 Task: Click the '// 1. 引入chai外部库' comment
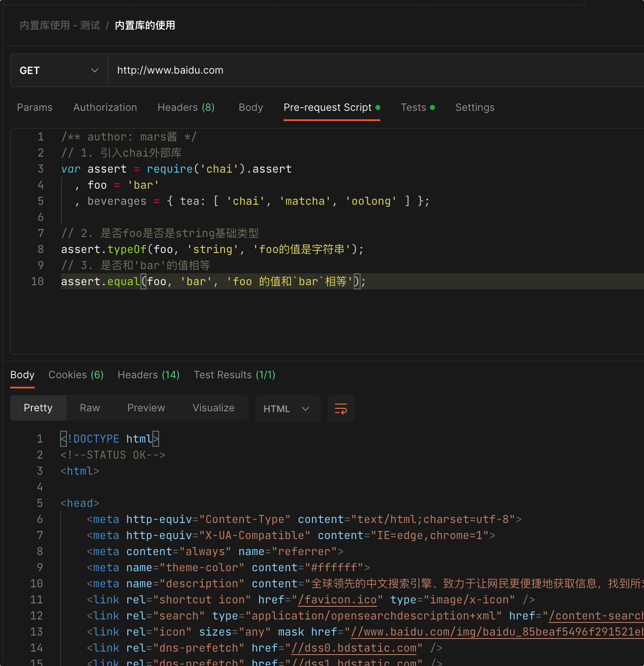pyautogui.click(x=122, y=153)
